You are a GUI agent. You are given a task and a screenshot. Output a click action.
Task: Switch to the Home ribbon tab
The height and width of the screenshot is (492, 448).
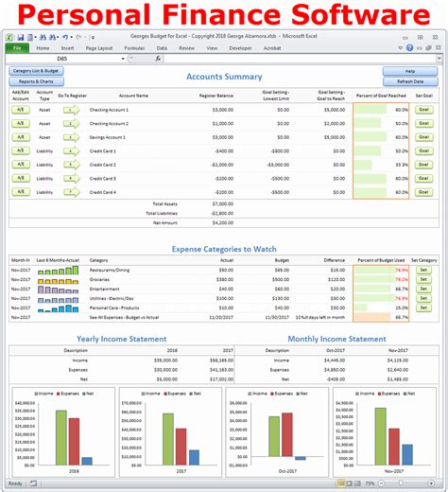click(43, 48)
